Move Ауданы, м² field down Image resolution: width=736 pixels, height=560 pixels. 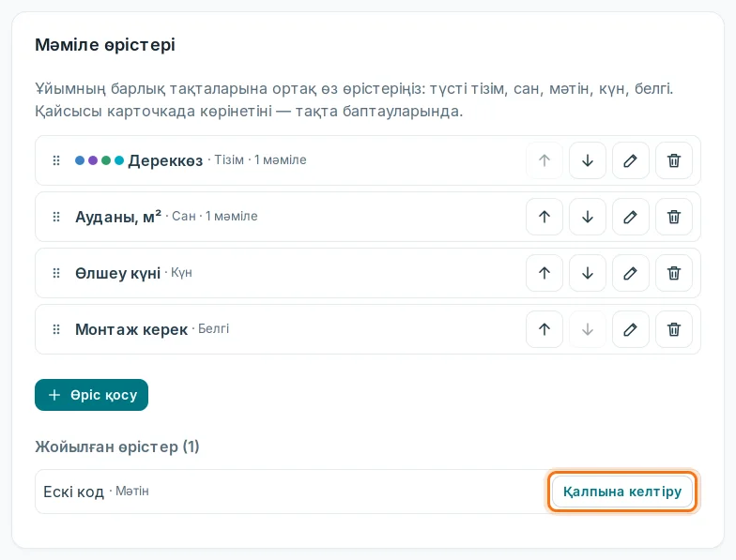[x=588, y=217]
